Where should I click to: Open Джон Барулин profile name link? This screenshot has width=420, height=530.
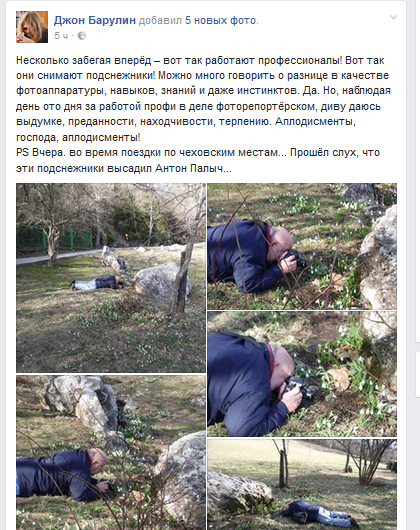(95, 21)
